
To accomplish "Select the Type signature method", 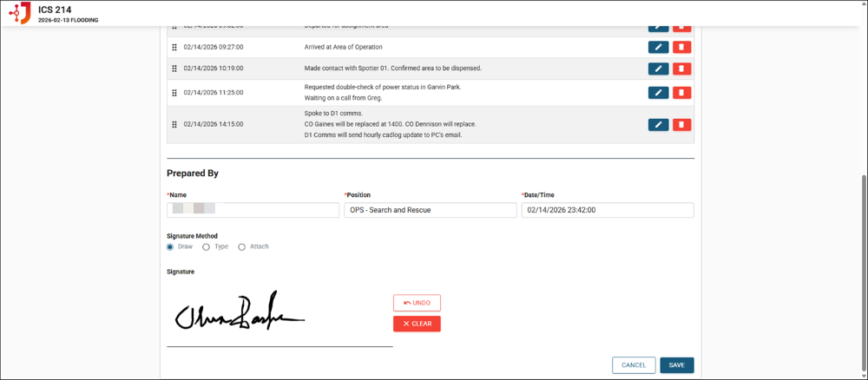I will (206, 246).
